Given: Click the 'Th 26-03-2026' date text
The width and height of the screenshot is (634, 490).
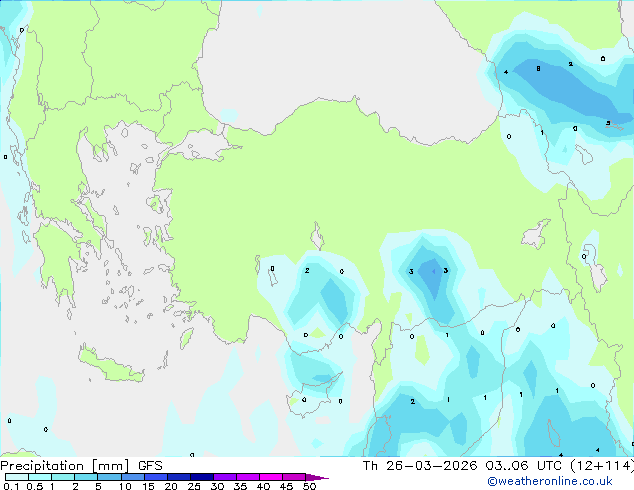Looking at the screenshot, I should (420, 466).
